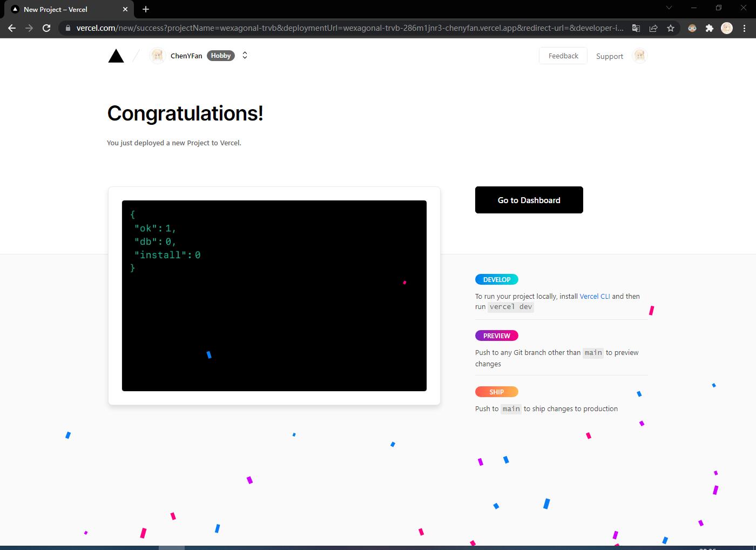Click the Congratulations! heading
The height and width of the screenshot is (550, 756).
185,113
